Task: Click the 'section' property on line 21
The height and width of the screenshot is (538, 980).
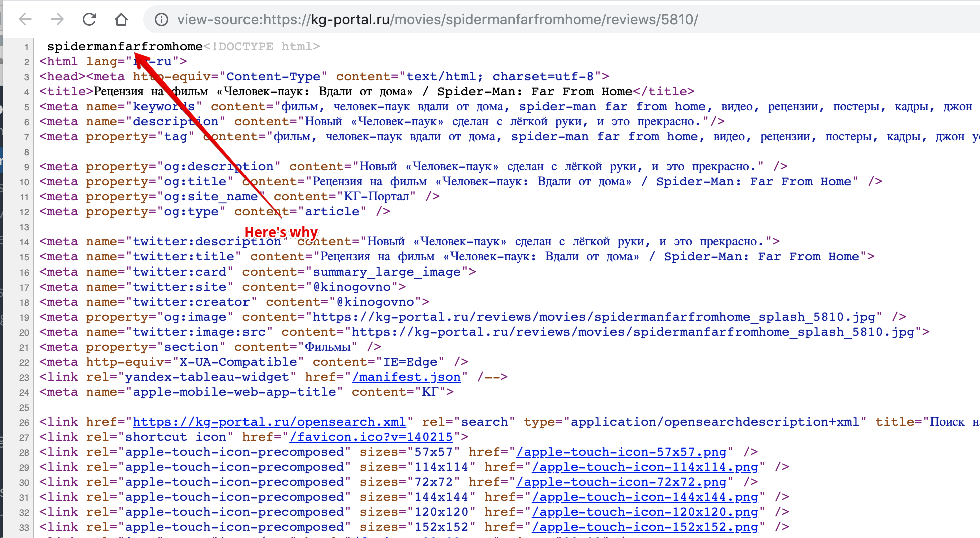Action: click(191, 347)
